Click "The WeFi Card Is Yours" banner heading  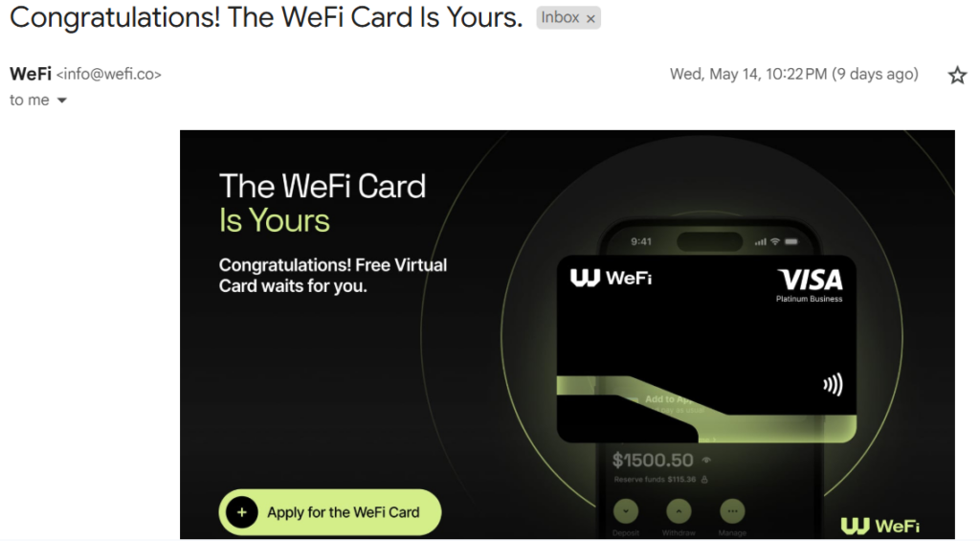coord(323,203)
